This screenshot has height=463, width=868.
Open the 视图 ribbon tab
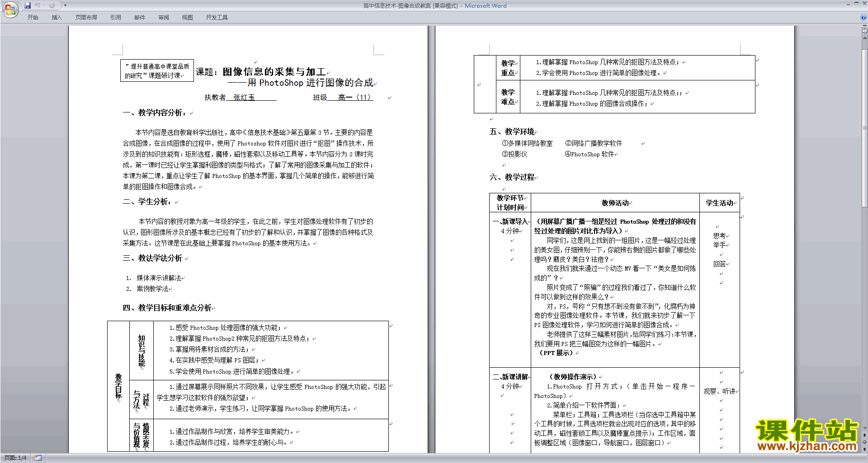pos(188,18)
